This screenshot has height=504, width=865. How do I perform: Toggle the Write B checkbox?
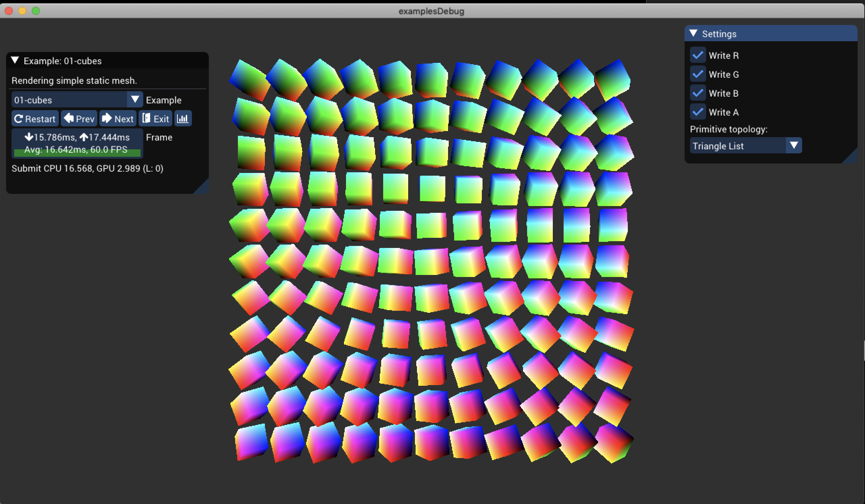click(x=698, y=93)
